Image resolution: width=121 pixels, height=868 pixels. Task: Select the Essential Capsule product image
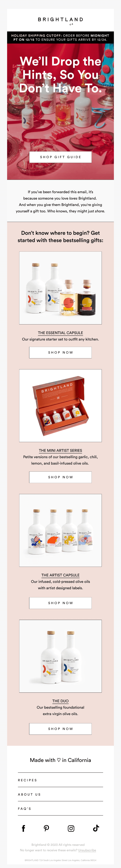click(x=60, y=288)
